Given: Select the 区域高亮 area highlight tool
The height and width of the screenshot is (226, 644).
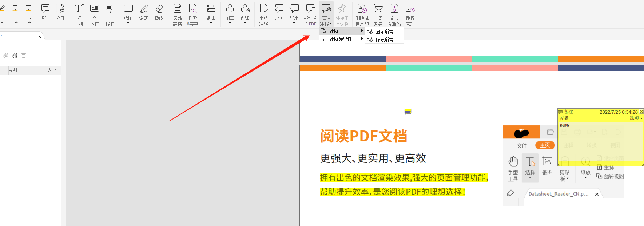Looking at the screenshot, I should pos(178,15).
